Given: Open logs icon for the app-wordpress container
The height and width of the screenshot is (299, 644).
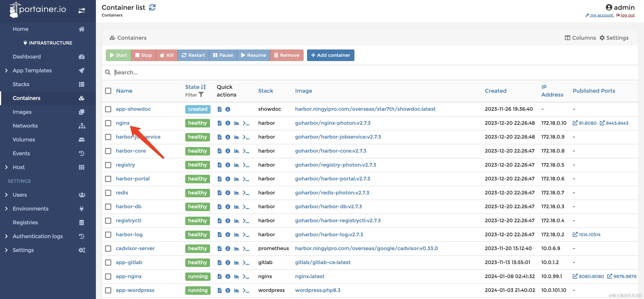Looking at the screenshot, I should click(220, 290).
